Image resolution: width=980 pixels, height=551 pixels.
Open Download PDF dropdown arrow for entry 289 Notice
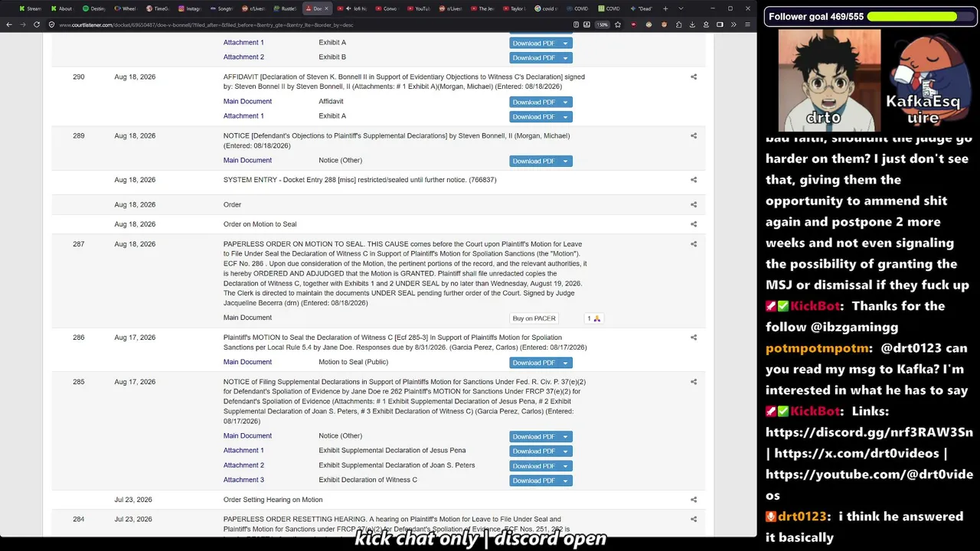click(x=566, y=161)
